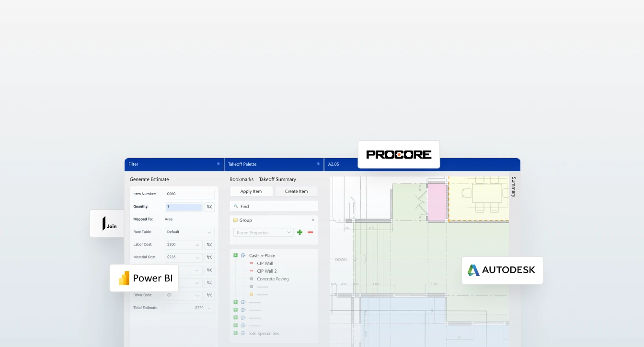Open the Rate Table dropdown

click(x=189, y=232)
